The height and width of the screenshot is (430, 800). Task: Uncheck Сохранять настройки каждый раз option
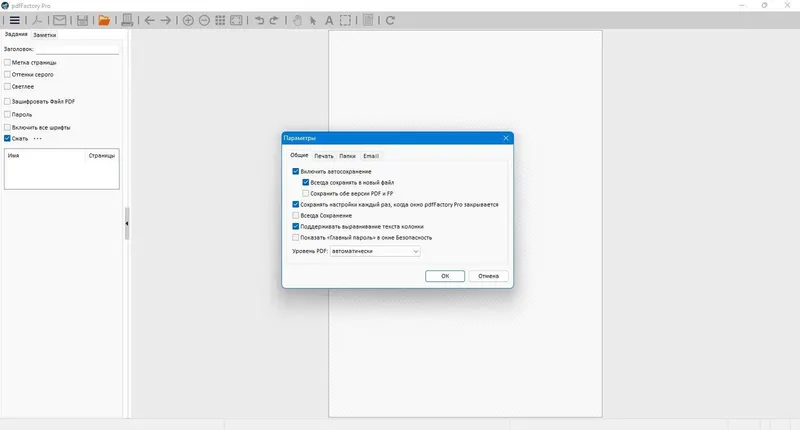click(x=295, y=204)
